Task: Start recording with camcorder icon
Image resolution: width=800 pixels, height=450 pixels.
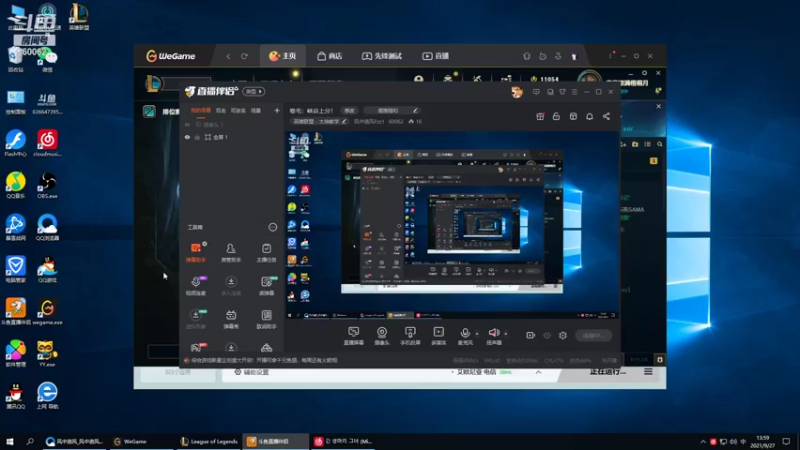Action: click(531, 335)
